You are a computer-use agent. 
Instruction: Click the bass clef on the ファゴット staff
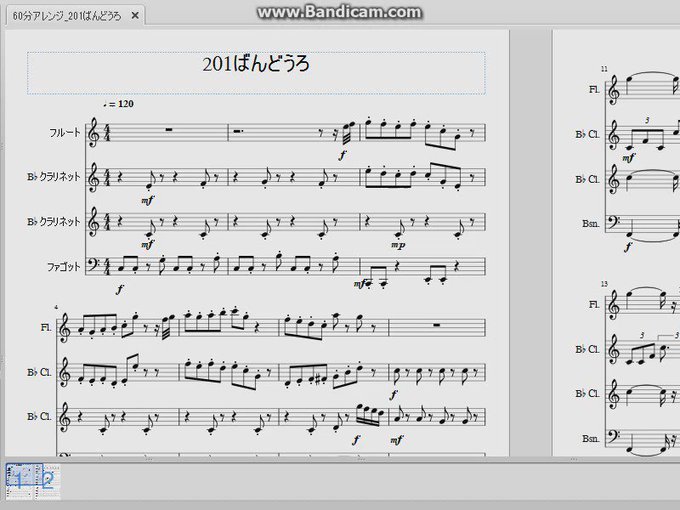(93, 265)
